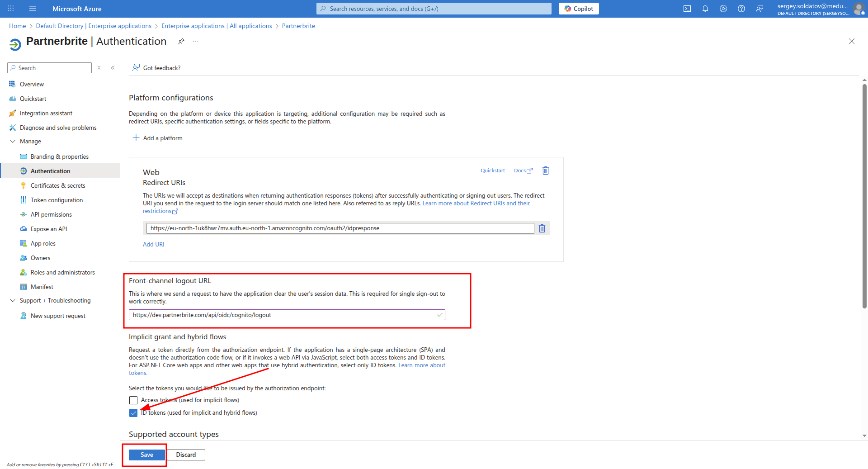Open portal settings gear
Image resolution: width=868 pixels, height=469 pixels.
tap(723, 9)
